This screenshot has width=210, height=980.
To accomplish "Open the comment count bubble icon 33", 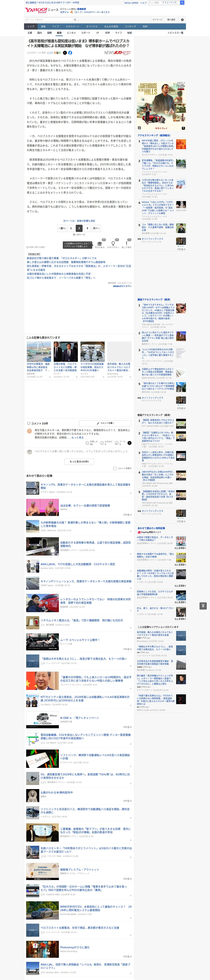I will click(50, 53).
